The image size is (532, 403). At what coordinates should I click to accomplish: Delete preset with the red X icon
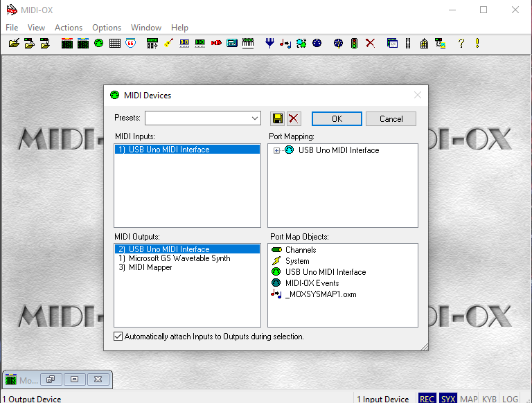coord(294,118)
